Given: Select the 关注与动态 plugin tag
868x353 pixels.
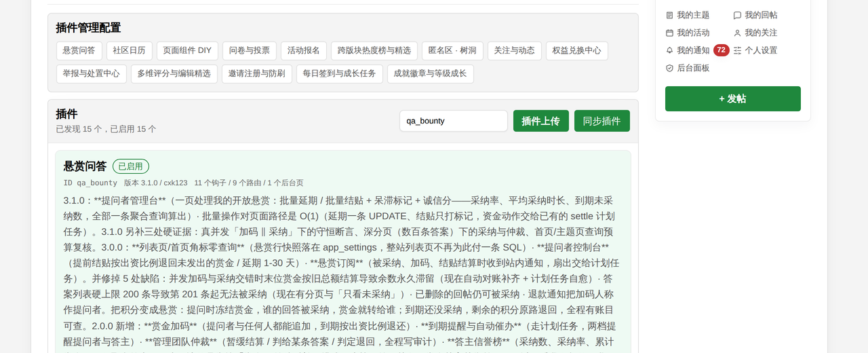Looking at the screenshot, I should click(515, 51).
